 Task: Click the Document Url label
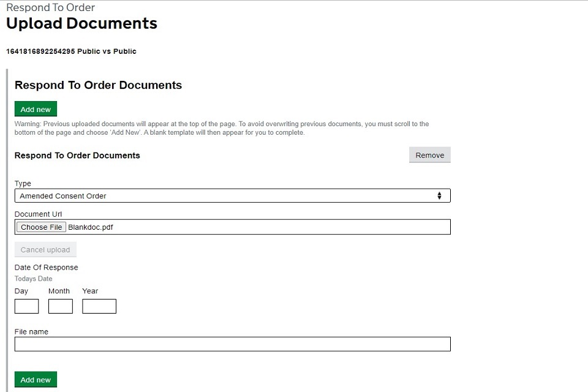point(39,214)
